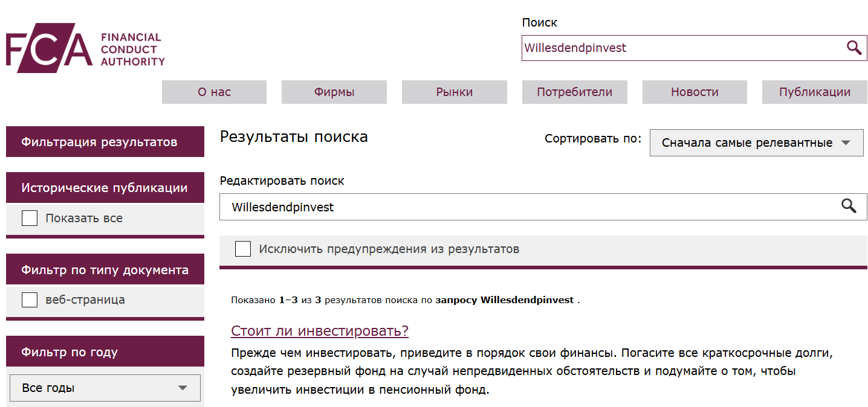The height and width of the screenshot is (407, 868).
Task: Enable the "веб-страница" document type filter
Action: 29,299
